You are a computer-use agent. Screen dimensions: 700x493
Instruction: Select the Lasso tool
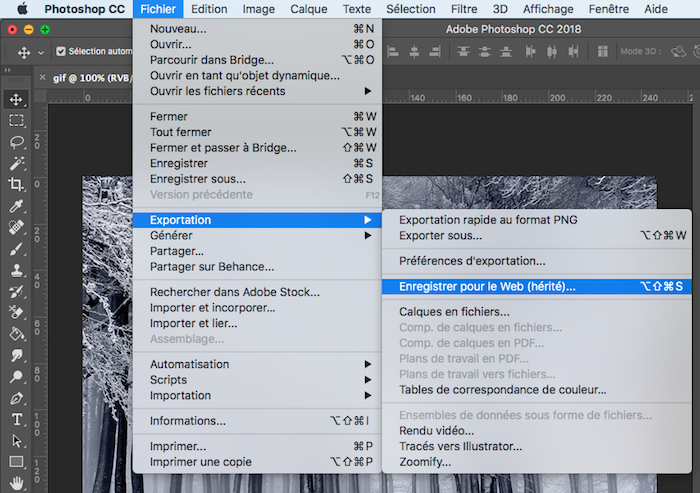pos(17,142)
